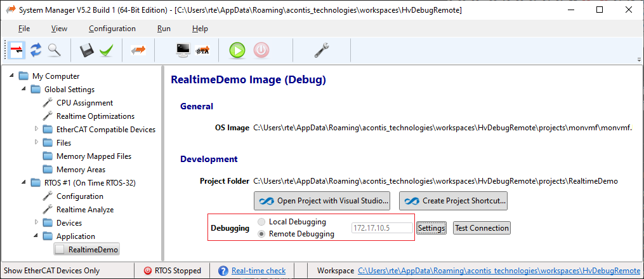Screen dimensions: 644x279
Task: Open debugging Settings button
Action: pos(431,228)
